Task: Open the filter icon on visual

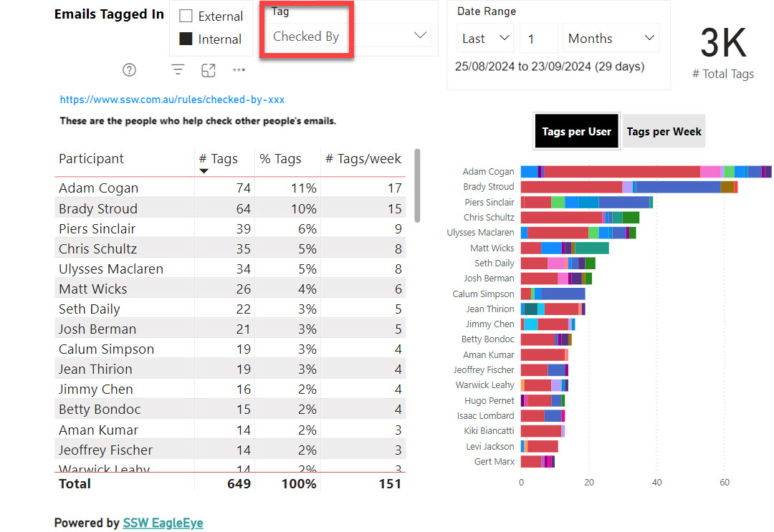Action: point(178,69)
